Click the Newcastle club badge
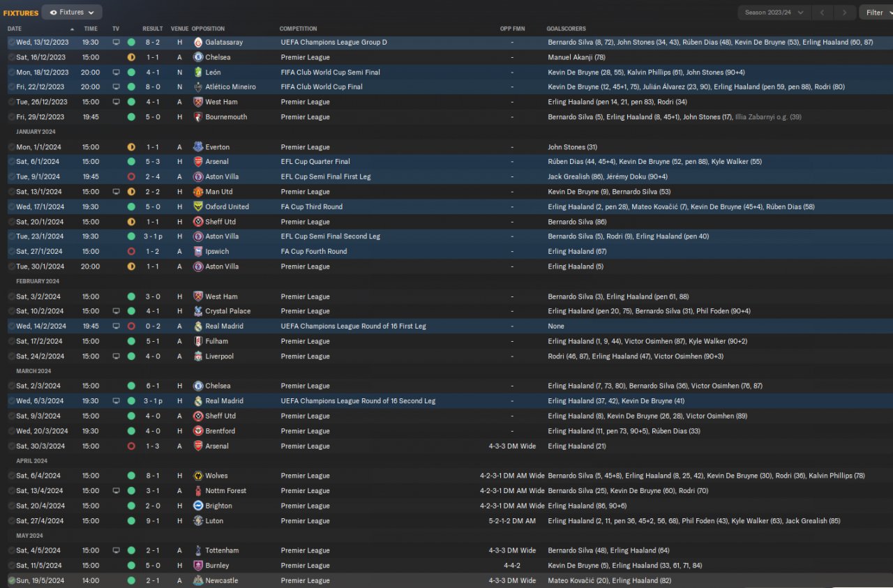This screenshot has height=588, width=893. point(198,581)
